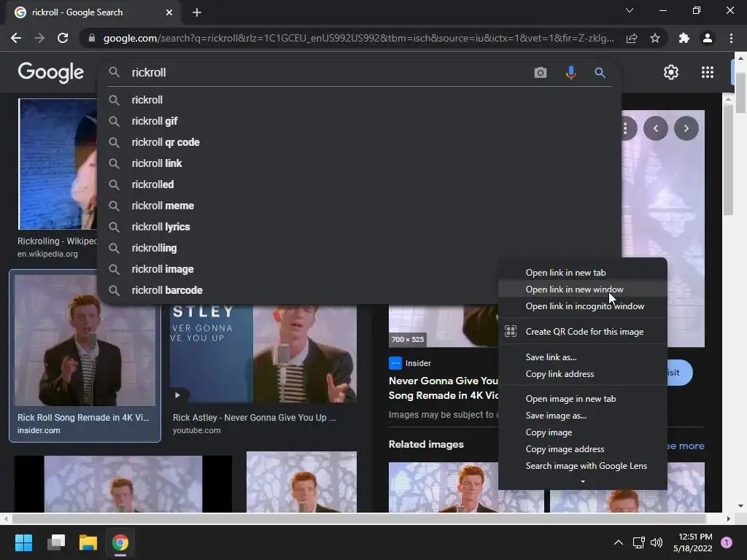Open File Explorer from taskbar
The image size is (747, 560).
[88, 542]
